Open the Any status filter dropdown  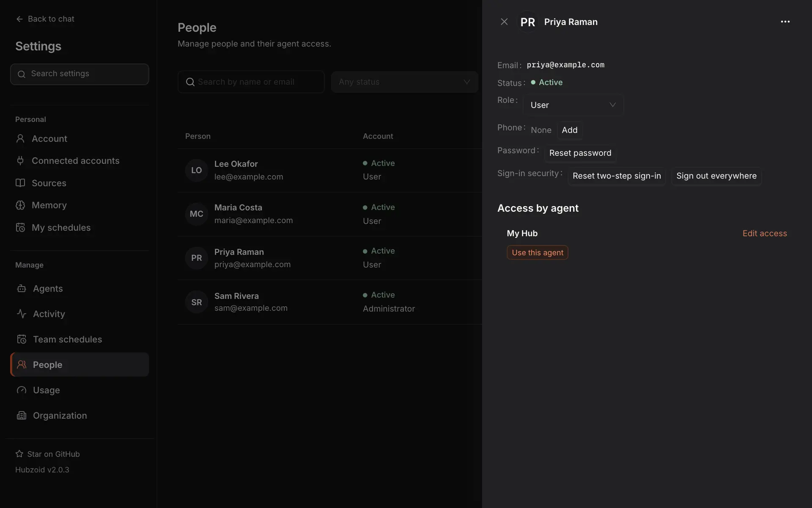pyautogui.click(x=405, y=82)
